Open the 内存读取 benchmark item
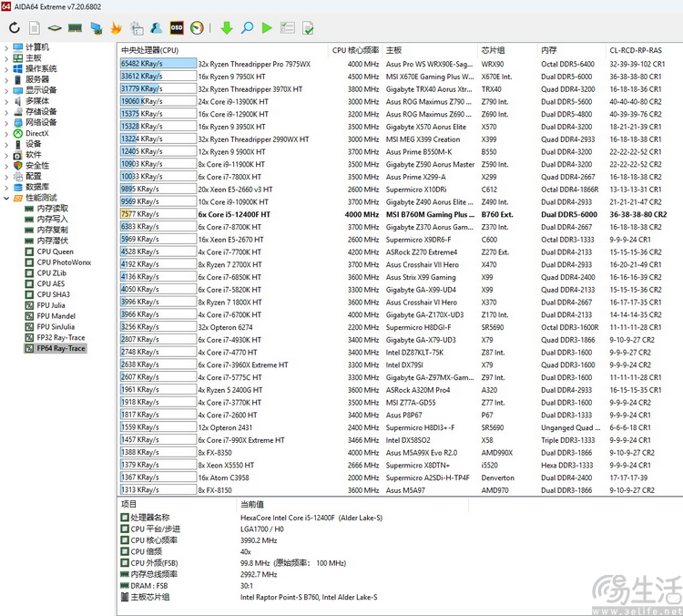This screenshot has width=683, height=616. tap(46, 209)
